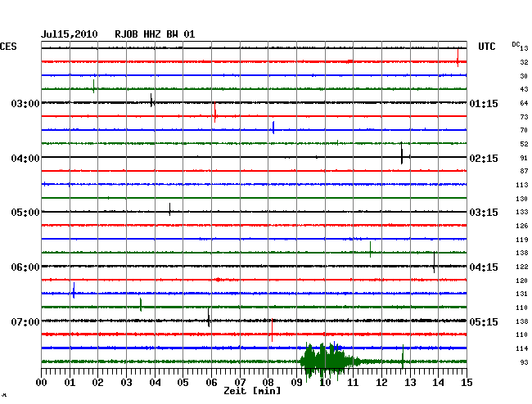Click the UTC time zone label
This screenshot has height=404, width=532.
486,47
